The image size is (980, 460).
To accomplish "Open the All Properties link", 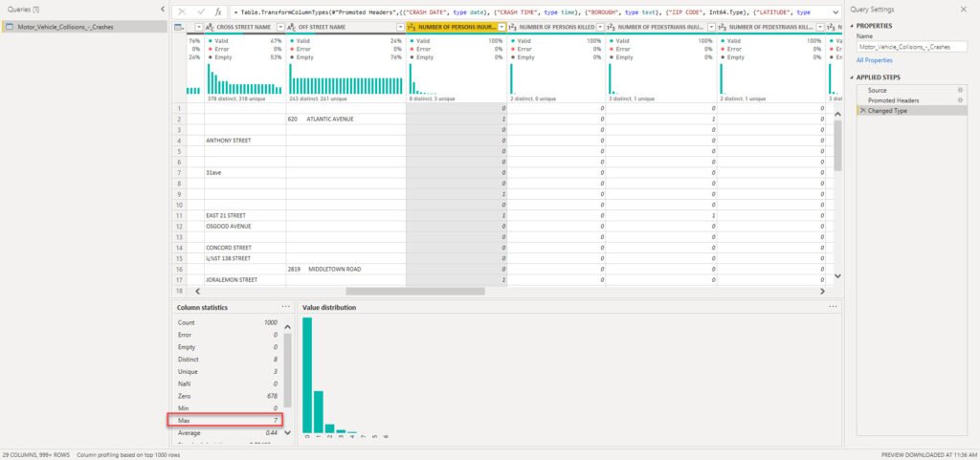I will [x=874, y=60].
